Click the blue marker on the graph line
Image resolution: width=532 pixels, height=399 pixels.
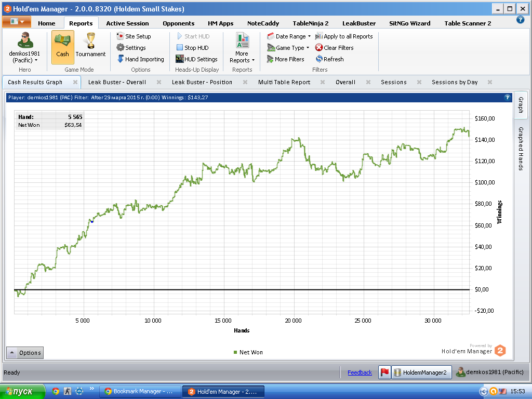coord(92,221)
